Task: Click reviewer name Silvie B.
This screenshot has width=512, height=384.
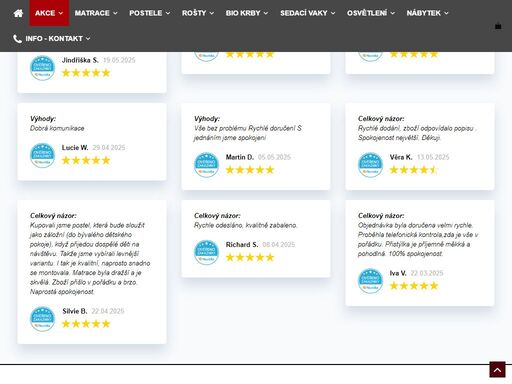Action: [x=75, y=311]
